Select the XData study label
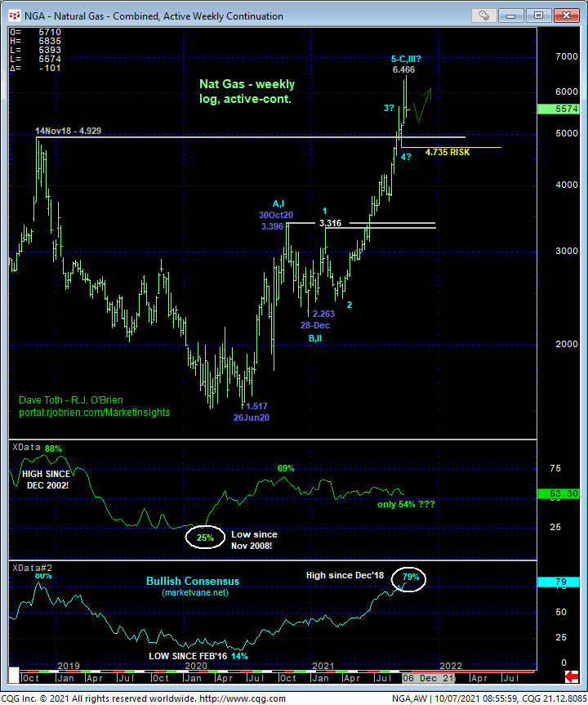588x705 pixels. [25, 447]
